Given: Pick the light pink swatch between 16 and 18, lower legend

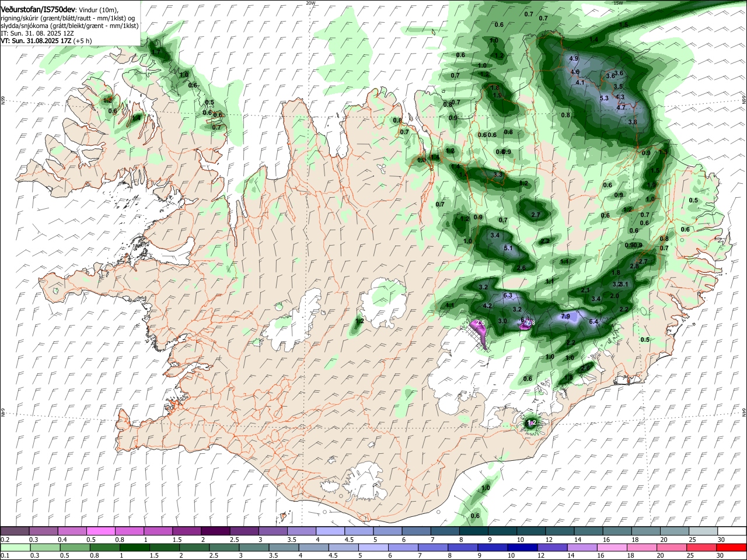Looking at the screenshot, I should (x=613, y=547).
